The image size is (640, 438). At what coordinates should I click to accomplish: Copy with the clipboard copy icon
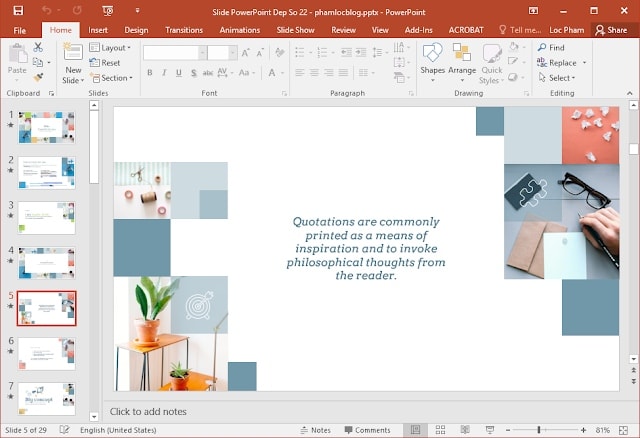(38, 62)
